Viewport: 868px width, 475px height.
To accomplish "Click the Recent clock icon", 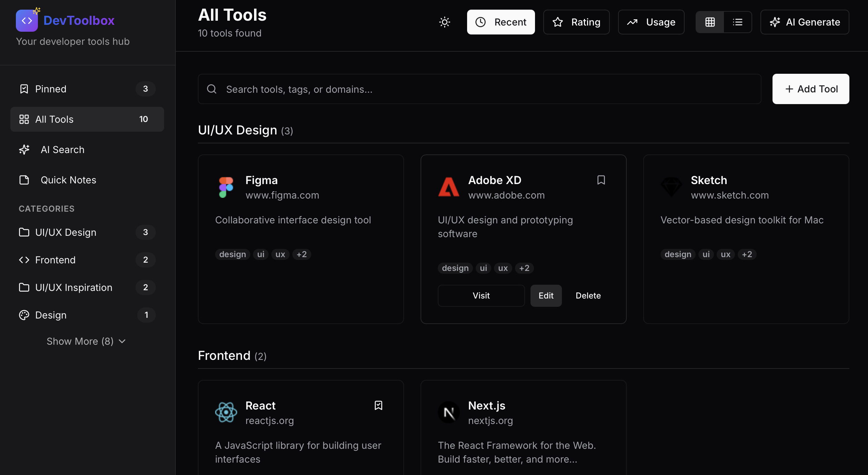I will (x=481, y=22).
